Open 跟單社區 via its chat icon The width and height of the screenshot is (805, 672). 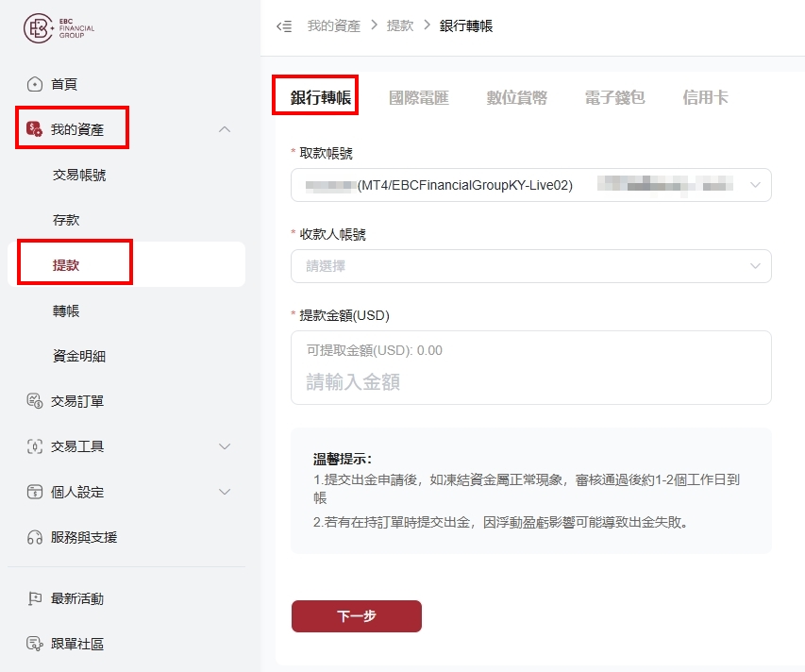(34, 644)
